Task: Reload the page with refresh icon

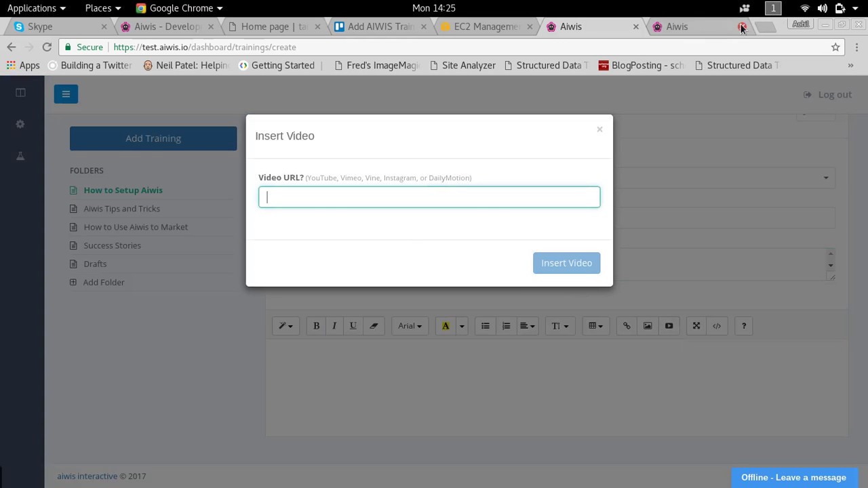Action: (x=47, y=47)
